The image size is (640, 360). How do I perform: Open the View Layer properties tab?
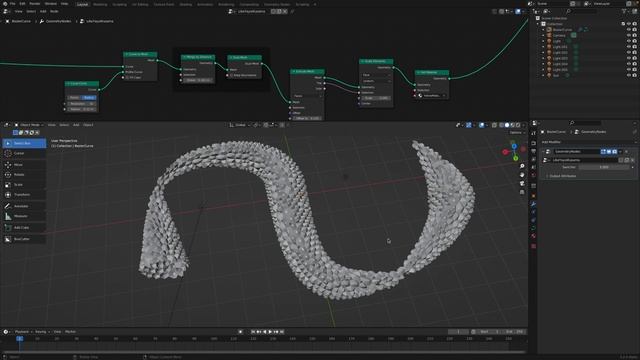533,159
